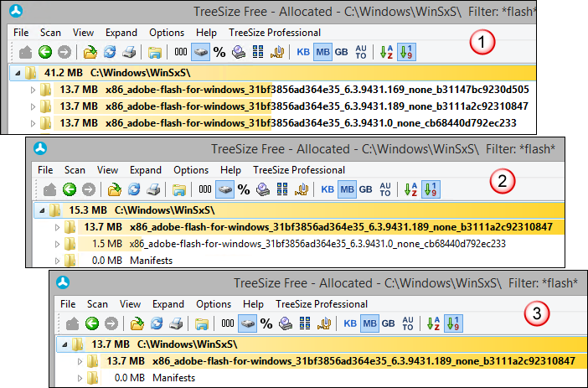Click Back arrow in window 2 toolbar
588x388 pixels.
pyautogui.click(x=70, y=189)
